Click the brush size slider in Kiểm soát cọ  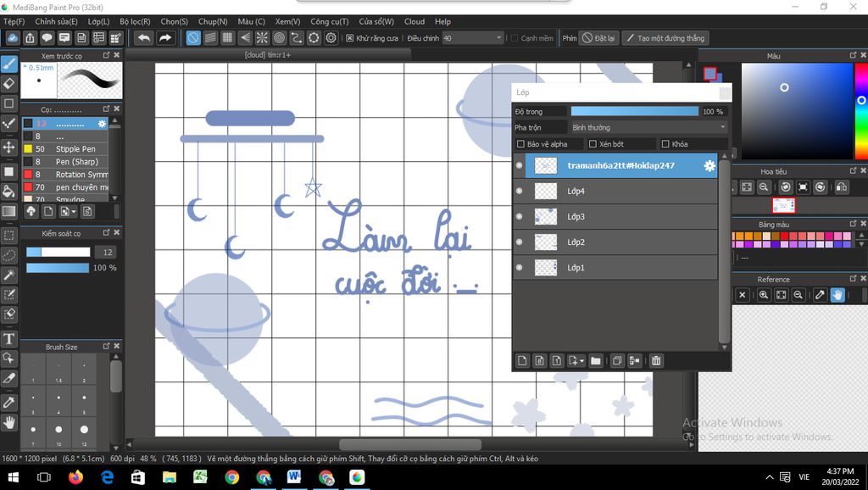tap(58, 252)
